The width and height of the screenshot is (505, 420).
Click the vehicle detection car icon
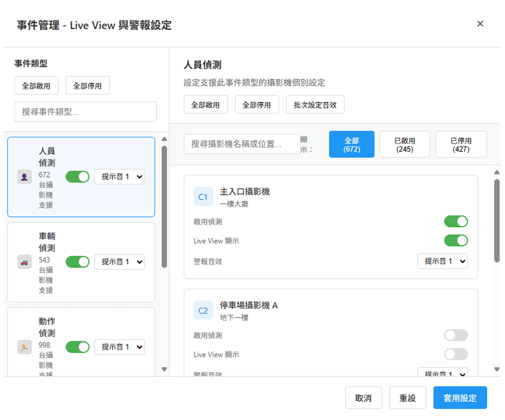pos(24,262)
